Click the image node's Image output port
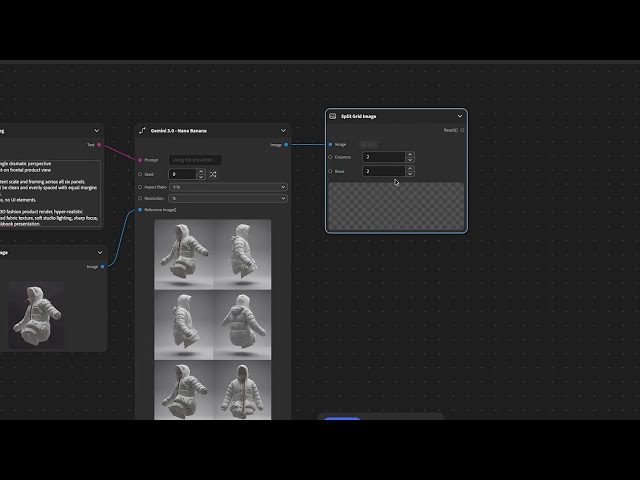Screen dimensions: 640x480 tap(102, 267)
